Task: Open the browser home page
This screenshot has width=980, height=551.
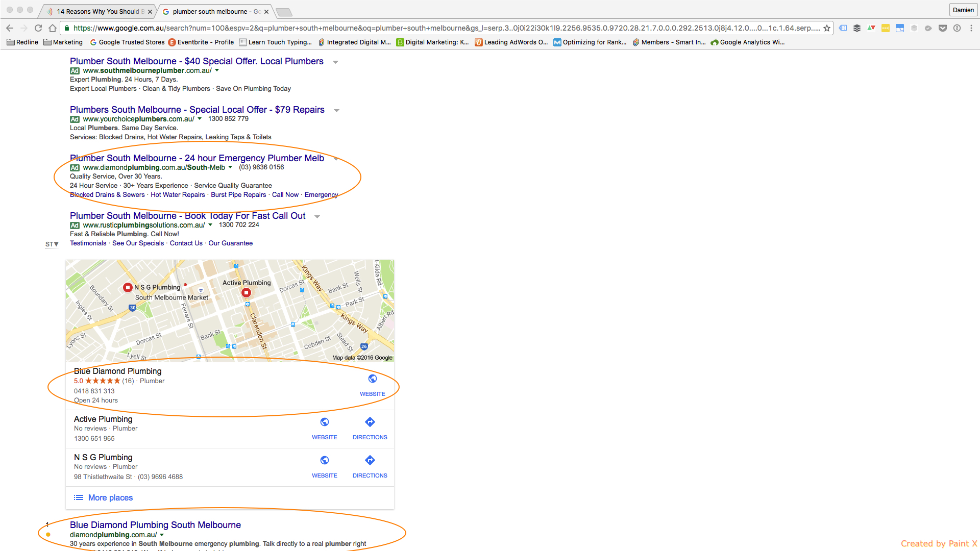Action: (53, 28)
